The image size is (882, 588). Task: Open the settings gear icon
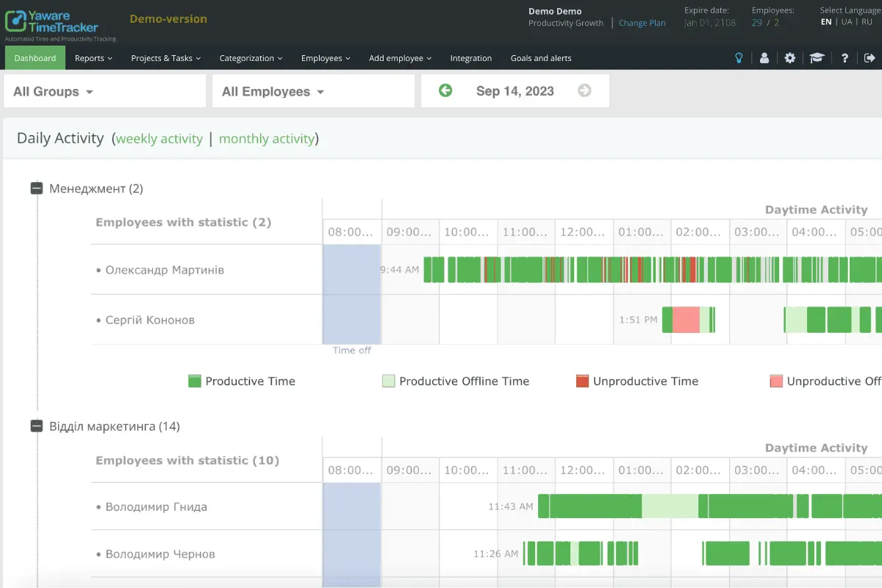(x=790, y=58)
